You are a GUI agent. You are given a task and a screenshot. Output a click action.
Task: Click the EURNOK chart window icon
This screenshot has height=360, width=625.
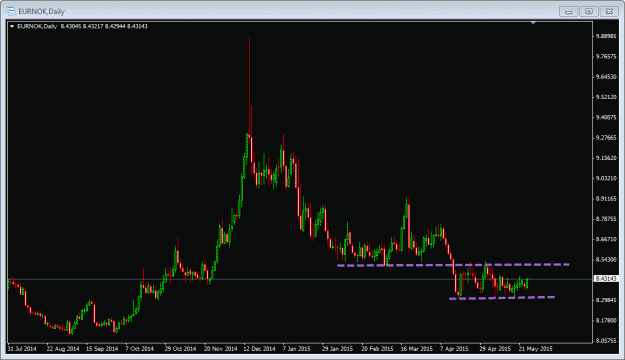pos(11,11)
